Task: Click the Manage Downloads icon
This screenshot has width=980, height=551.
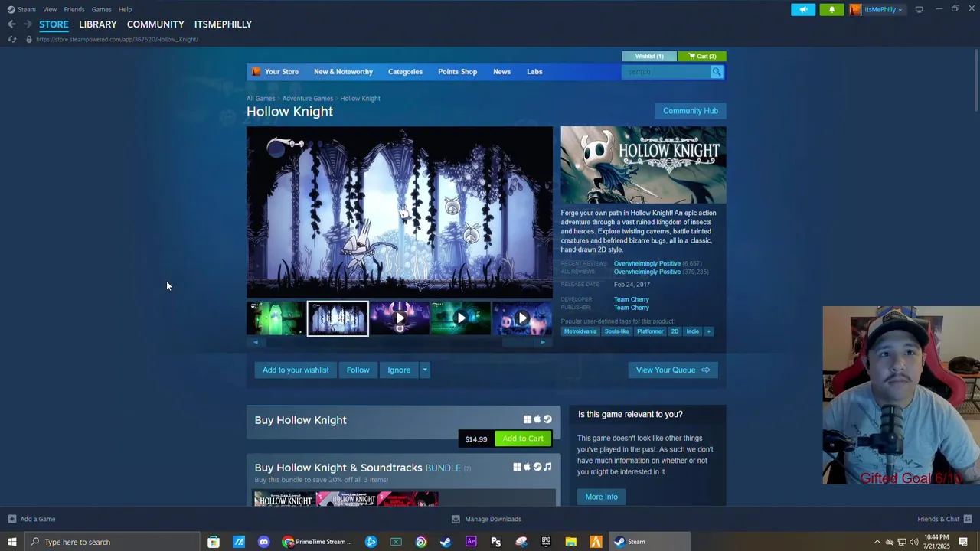Action: tap(456, 519)
